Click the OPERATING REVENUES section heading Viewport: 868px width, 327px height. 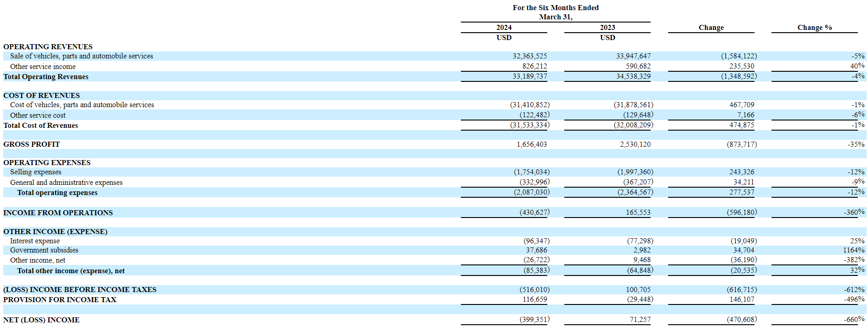click(x=48, y=46)
